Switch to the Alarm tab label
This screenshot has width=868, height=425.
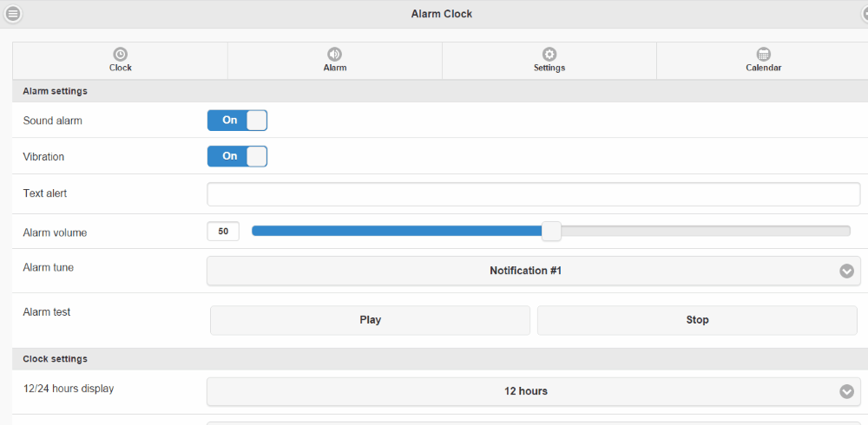coord(335,68)
